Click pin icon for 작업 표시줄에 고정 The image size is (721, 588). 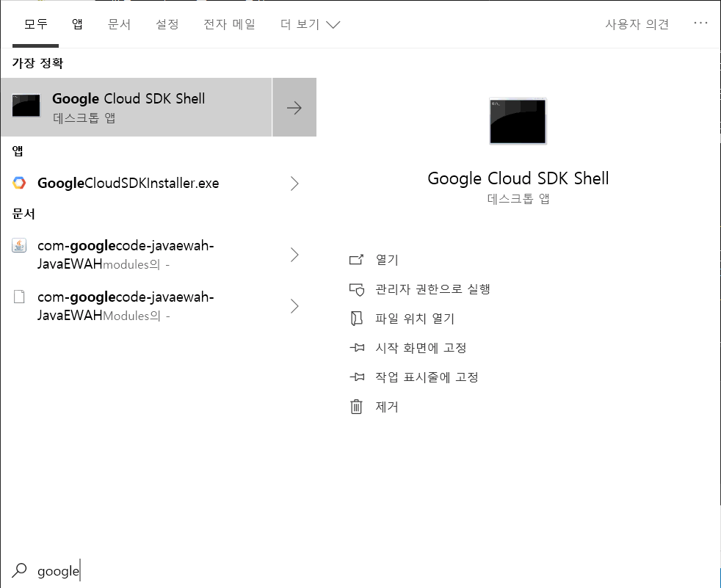(357, 377)
